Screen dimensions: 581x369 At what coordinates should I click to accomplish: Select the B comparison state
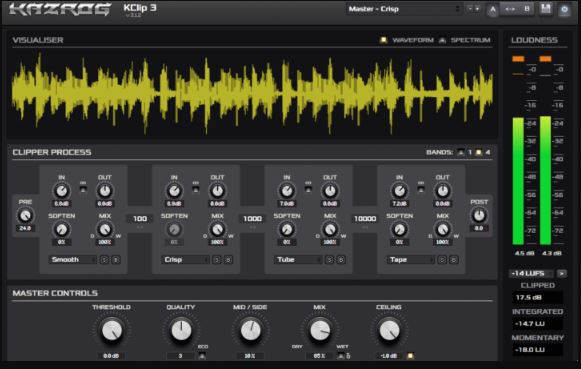click(x=527, y=9)
